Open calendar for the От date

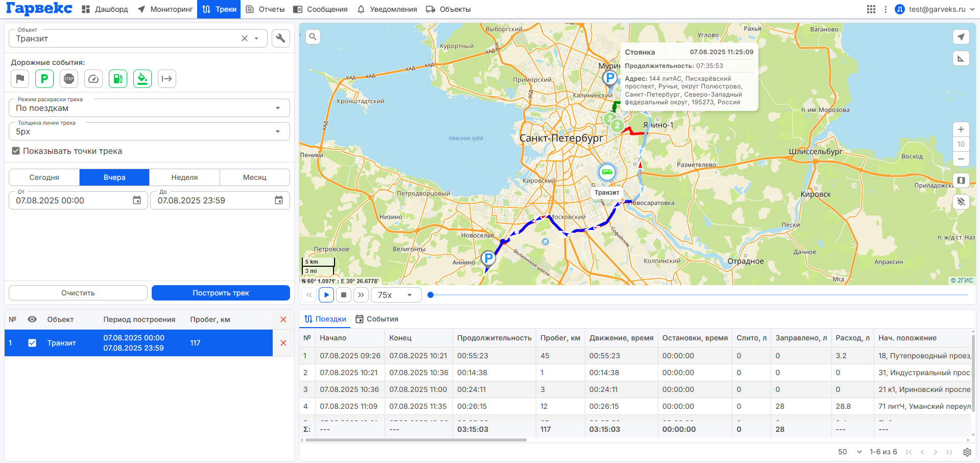[137, 200]
